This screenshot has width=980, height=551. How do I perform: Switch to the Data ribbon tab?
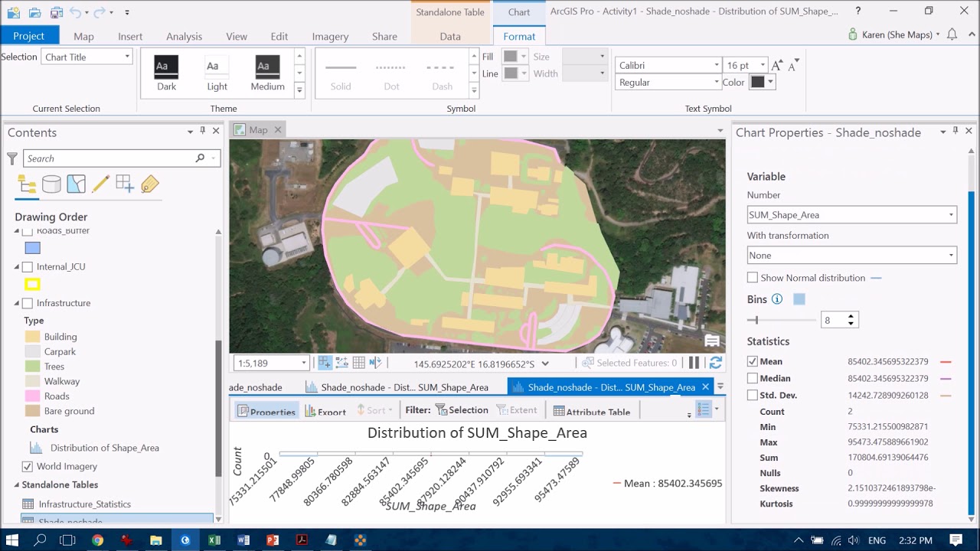click(x=450, y=36)
